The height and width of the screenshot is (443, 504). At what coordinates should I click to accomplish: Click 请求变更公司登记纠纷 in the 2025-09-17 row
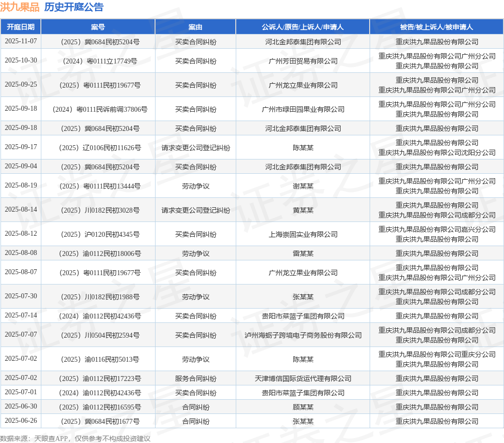[x=195, y=148]
